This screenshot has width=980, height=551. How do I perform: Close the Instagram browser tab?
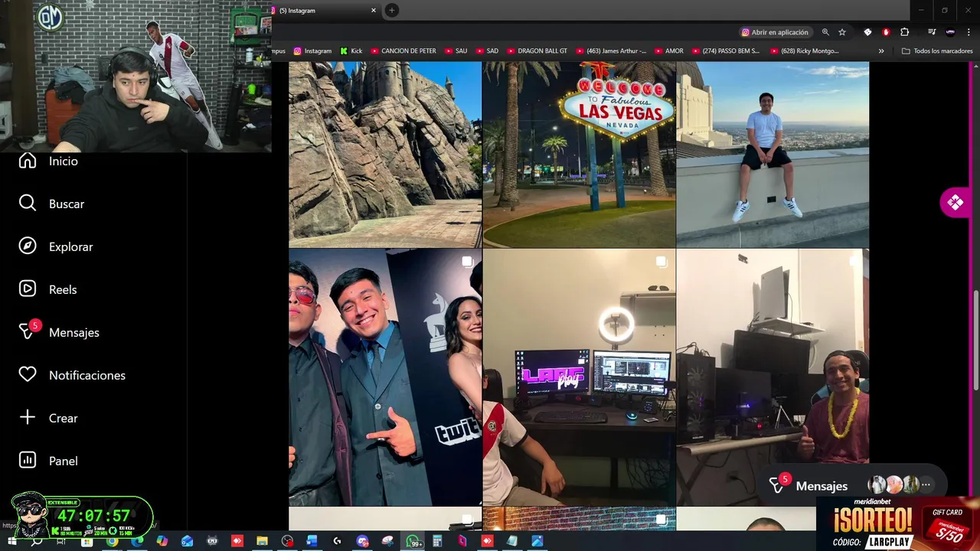tap(374, 11)
